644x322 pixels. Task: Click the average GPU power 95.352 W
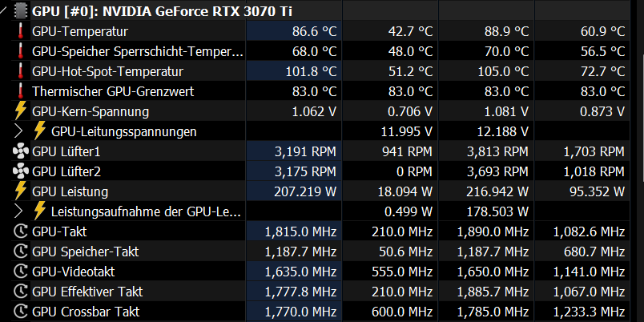tap(598, 191)
